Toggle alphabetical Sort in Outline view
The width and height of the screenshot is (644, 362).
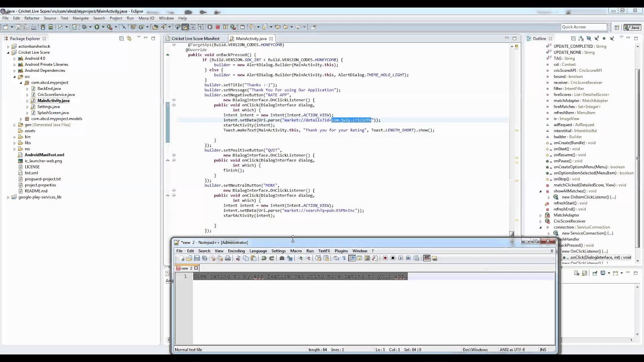pyautogui.click(x=581, y=39)
